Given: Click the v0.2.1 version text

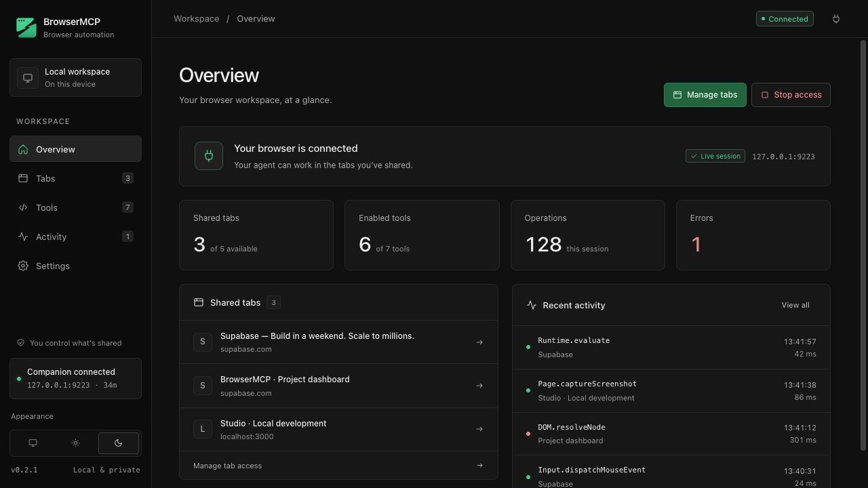Looking at the screenshot, I should coord(24,470).
